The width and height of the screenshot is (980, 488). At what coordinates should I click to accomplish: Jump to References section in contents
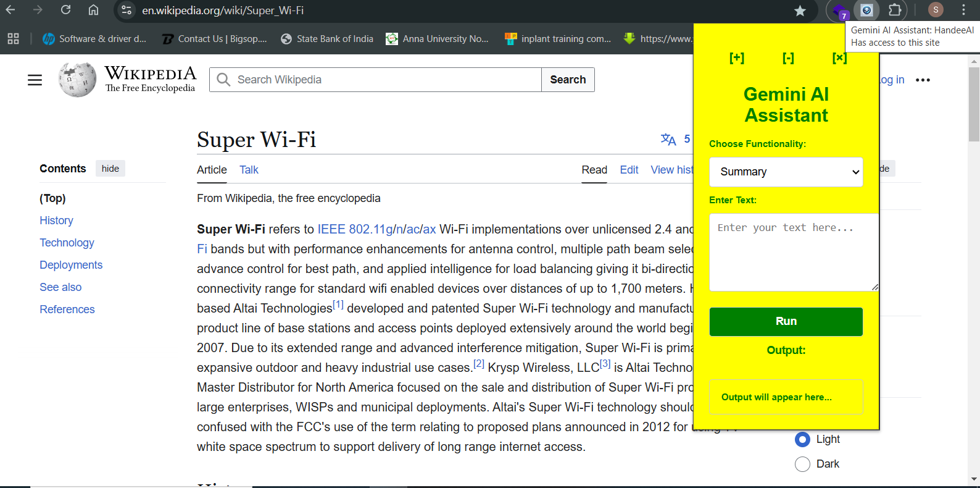coord(67,309)
